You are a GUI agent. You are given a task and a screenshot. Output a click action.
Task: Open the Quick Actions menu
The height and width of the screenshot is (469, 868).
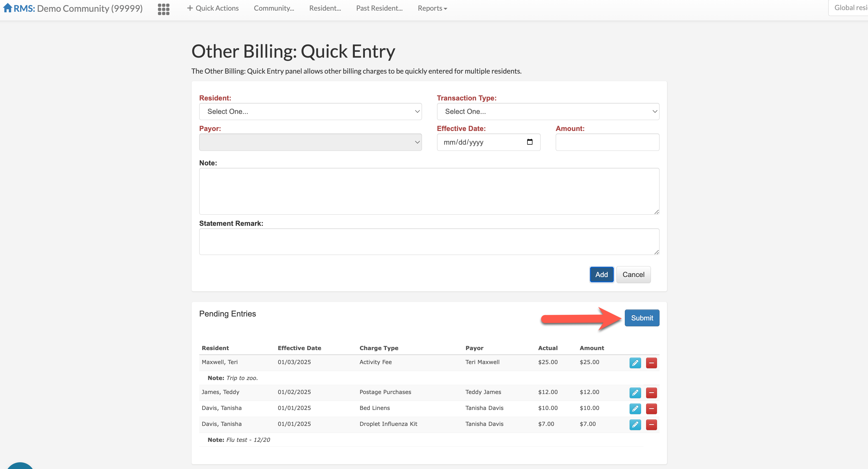coord(213,8)
